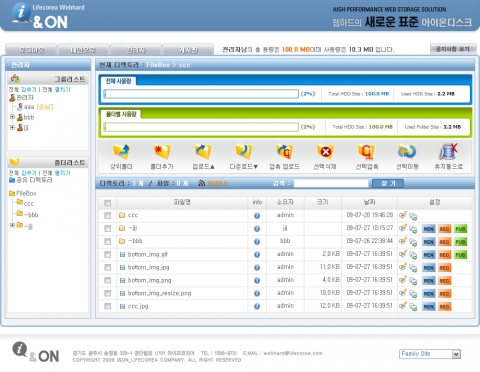
Task: Show info for the ~jj folder row
Action: [257, 229]
